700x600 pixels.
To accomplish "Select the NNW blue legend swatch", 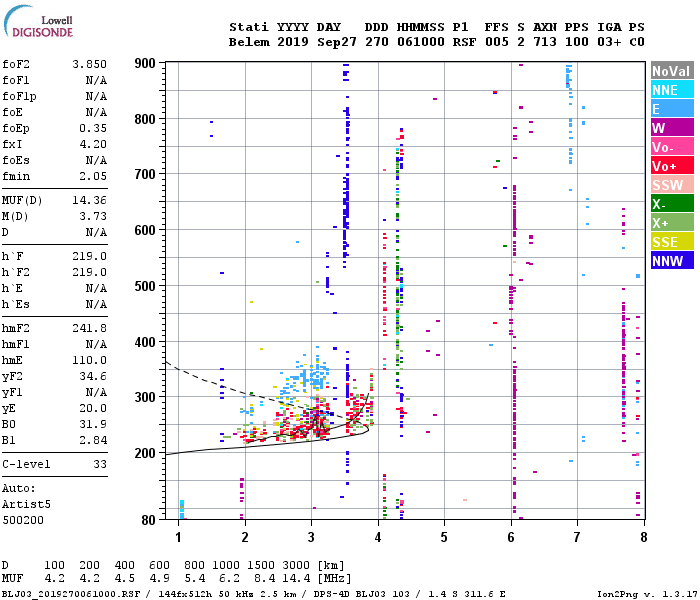I will [672, 261].
